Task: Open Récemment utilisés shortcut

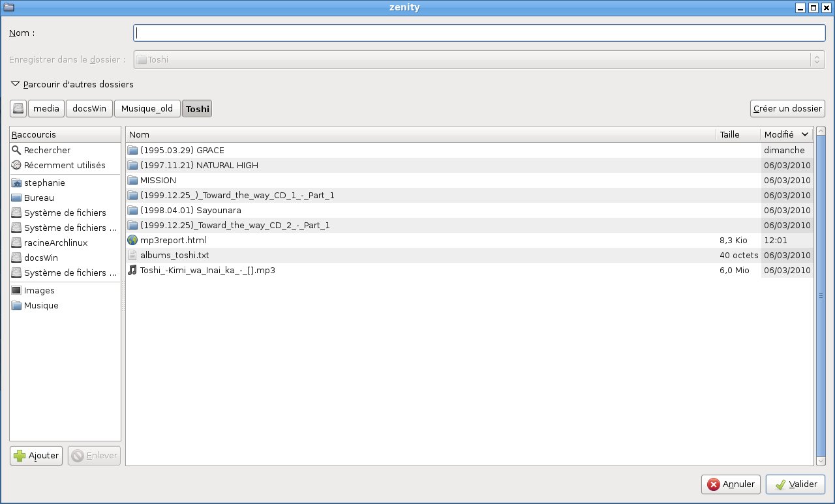Action: point(64,166)
